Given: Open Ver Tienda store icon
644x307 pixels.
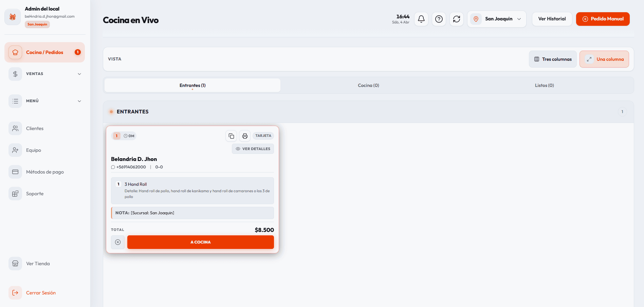Looking at the screenshot, I should pos(15,264).
